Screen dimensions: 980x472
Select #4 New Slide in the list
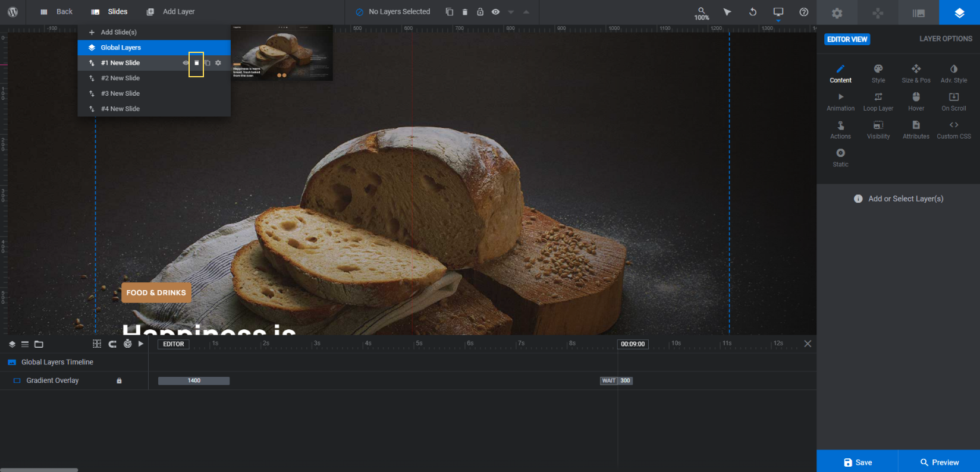[x=154, y=109]
